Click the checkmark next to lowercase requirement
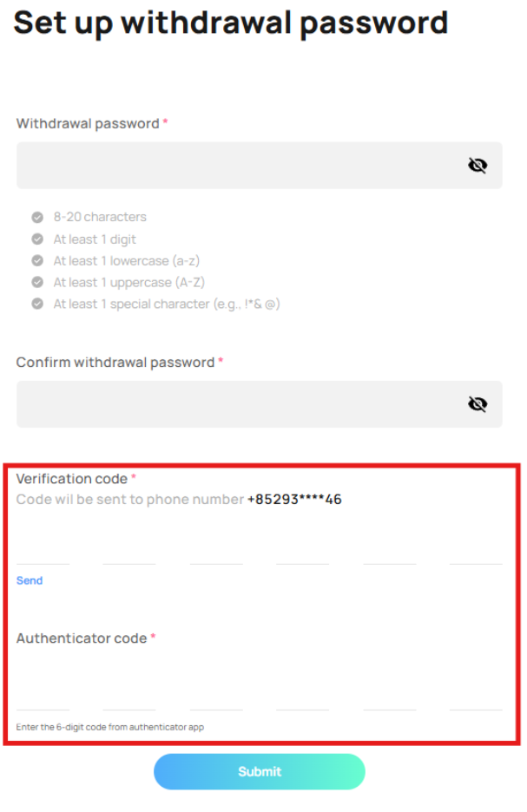Viewport: 527px width, 812px height. 37,260
